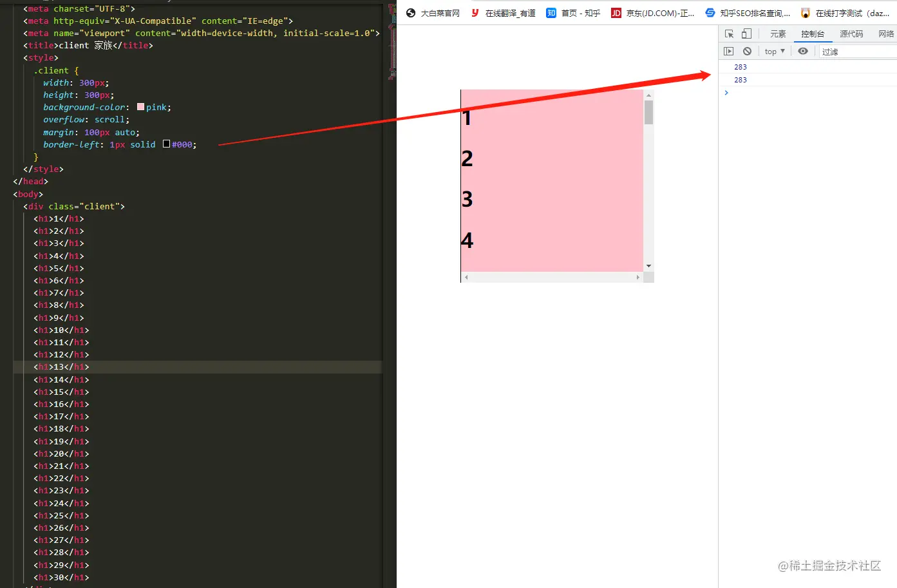Click the scroll-down arrow of pink box
Viewport: 897px width, 588px height.
coord(648,266)
